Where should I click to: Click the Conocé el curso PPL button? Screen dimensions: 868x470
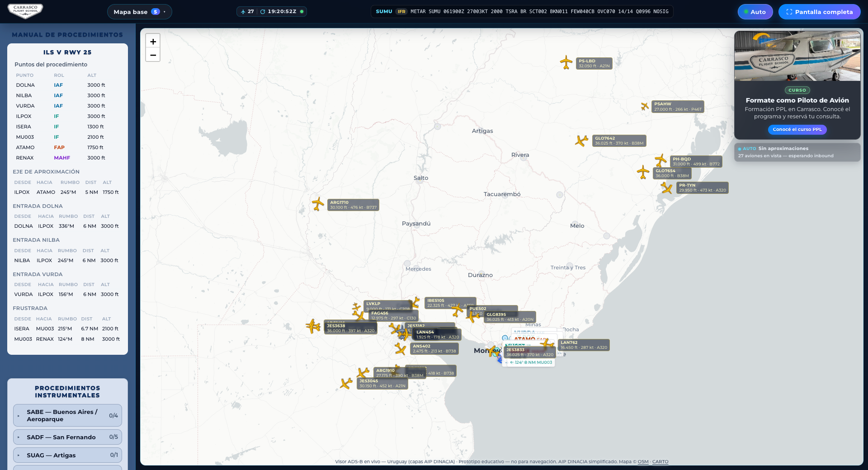797,130
